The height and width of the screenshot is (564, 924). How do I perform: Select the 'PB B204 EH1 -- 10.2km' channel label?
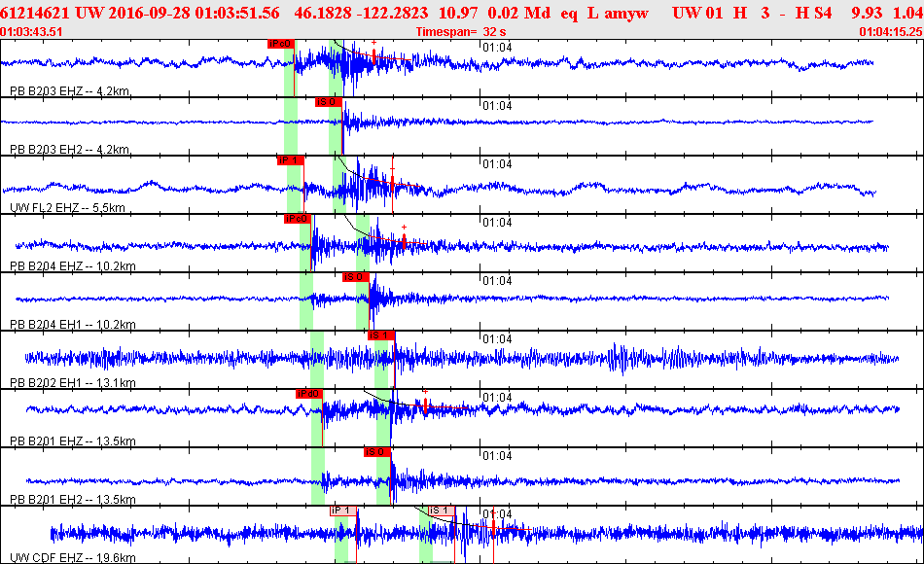coord(73,324)
